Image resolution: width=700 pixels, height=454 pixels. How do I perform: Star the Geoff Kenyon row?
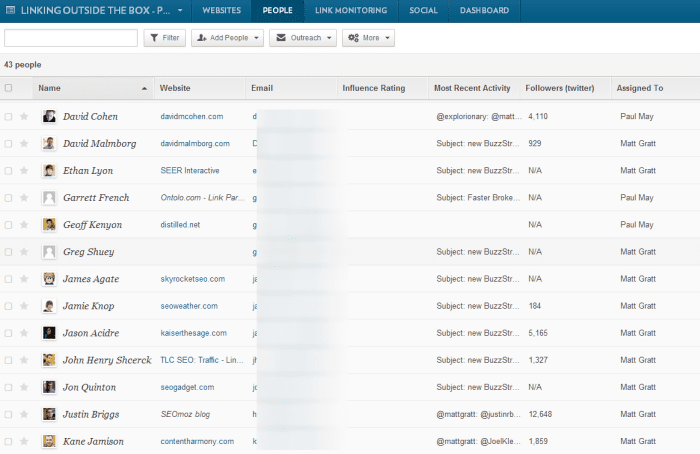click(24, 225)
